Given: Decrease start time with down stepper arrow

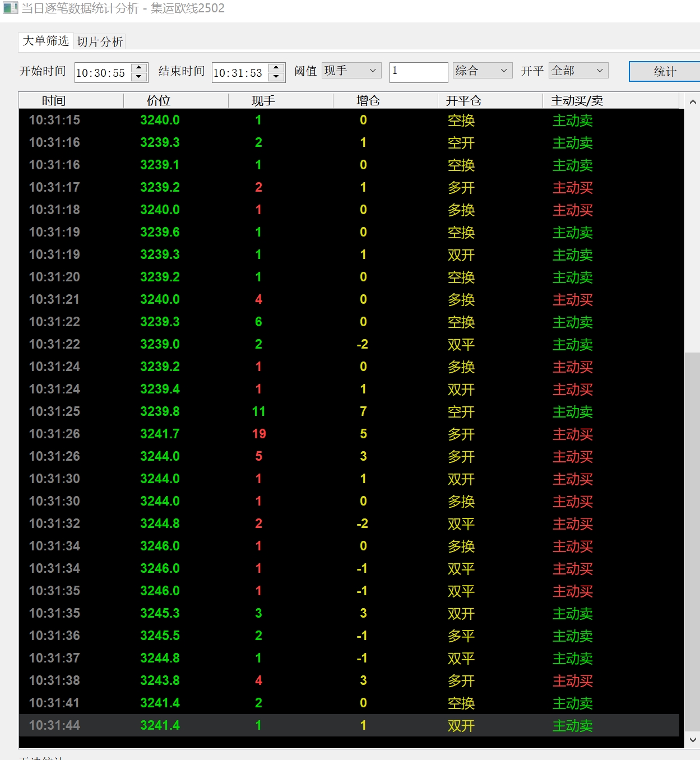Looking at the screenshot, I should coord(139,77).
